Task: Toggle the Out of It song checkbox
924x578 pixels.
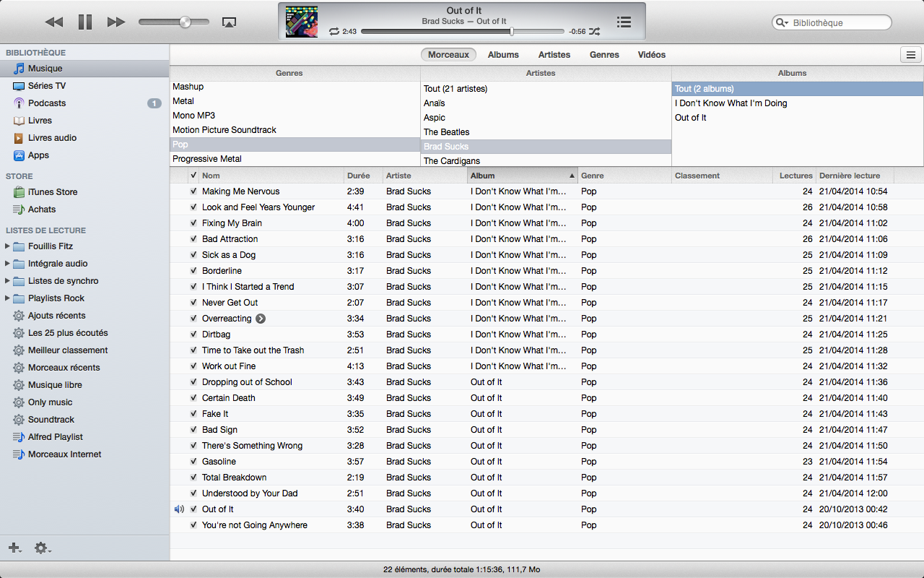Action: [193, 509]
